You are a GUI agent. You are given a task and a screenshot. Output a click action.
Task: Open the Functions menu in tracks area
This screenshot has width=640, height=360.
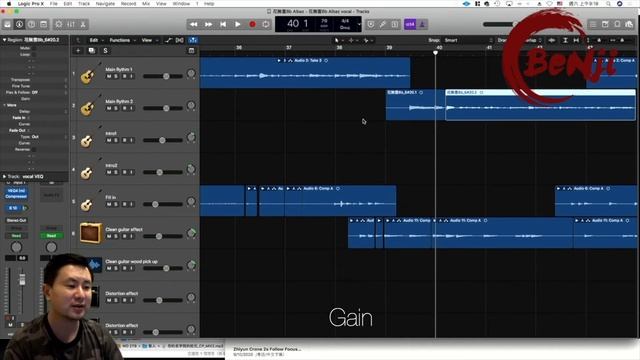(x=122, y=40)
